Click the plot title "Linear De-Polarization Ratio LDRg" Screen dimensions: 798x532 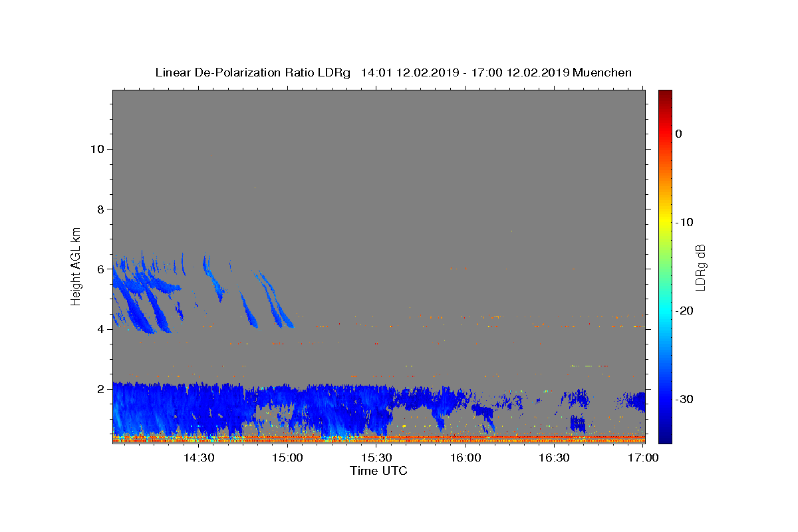point(252,72)
